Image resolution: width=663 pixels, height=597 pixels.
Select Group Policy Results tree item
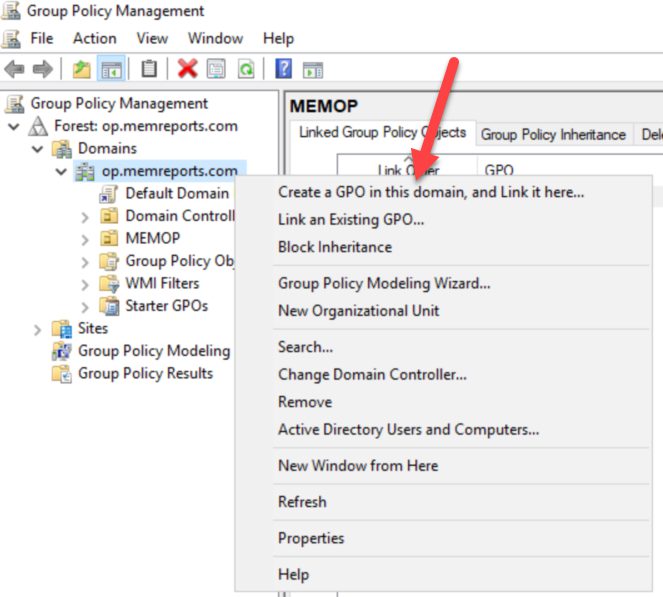[x=145, y=374]
